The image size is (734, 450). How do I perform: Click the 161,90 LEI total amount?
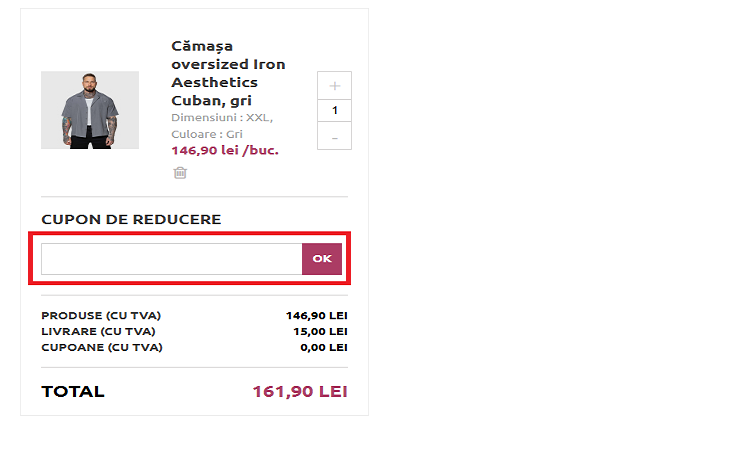point(300,391)
